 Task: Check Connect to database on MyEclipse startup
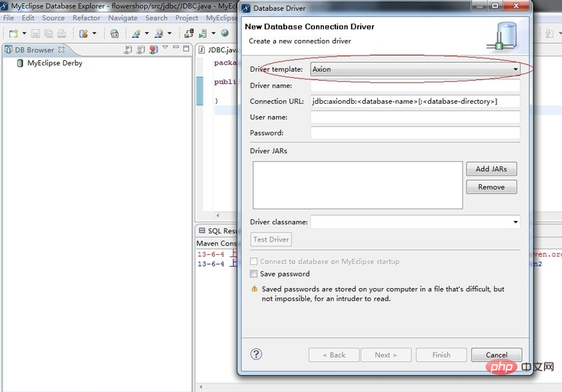point(254,261)
